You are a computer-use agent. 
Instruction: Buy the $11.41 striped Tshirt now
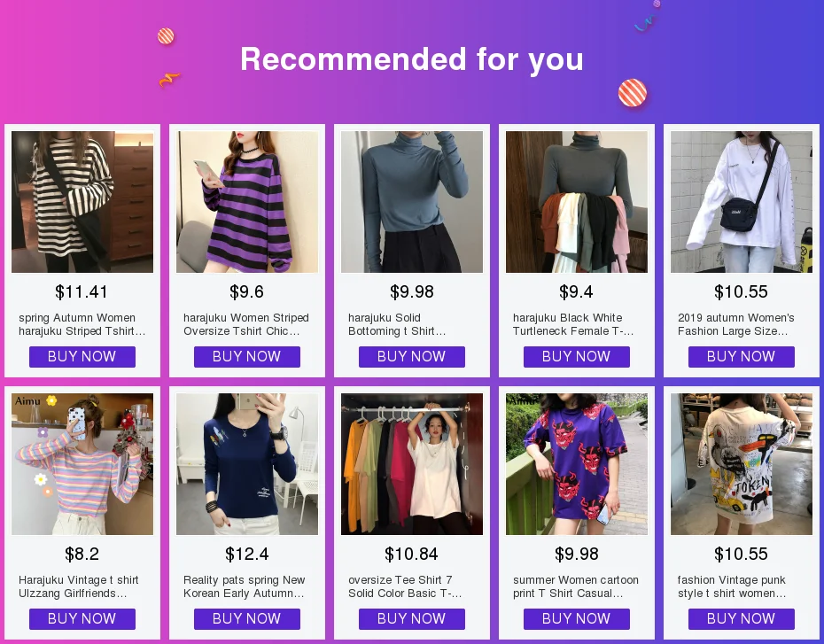(x=82, y=357)
